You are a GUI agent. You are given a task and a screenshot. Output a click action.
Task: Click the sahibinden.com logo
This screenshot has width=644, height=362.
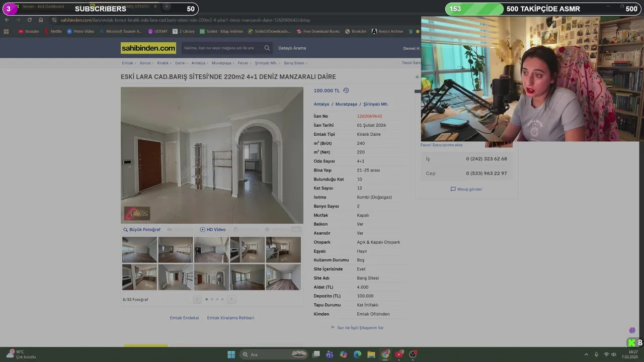[x=148, y=48]
